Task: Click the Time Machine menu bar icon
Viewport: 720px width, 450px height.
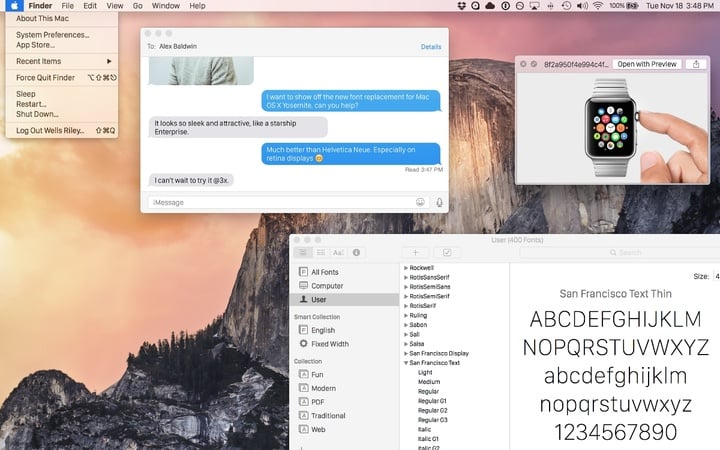Action: click(567, 6)
